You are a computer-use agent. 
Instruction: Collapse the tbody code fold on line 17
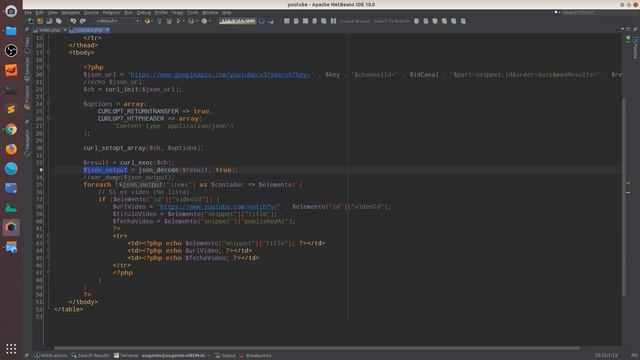click(48, 53)
